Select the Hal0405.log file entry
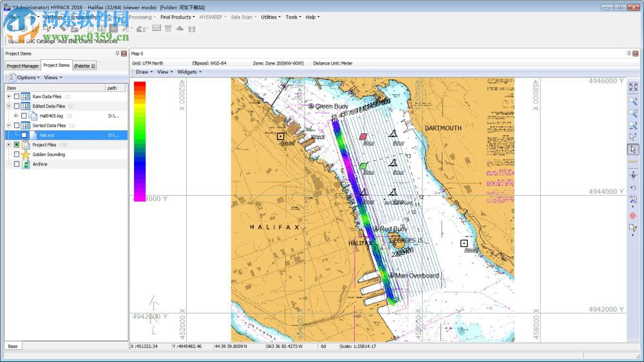 tap(51, 116)
